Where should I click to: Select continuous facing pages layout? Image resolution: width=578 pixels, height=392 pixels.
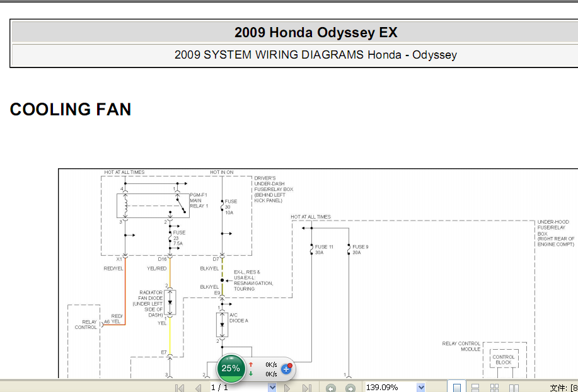point(494,388)
